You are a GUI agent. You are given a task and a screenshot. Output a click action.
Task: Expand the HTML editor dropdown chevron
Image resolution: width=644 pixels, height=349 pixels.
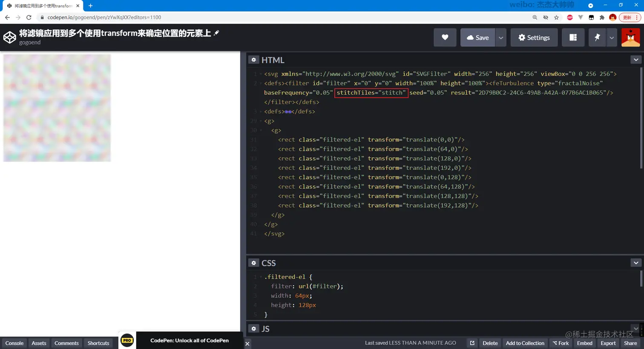(x=636, y=60)
